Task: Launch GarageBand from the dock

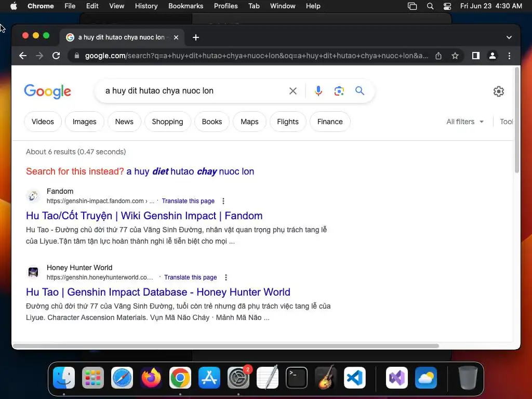Action: coord(326,378)
